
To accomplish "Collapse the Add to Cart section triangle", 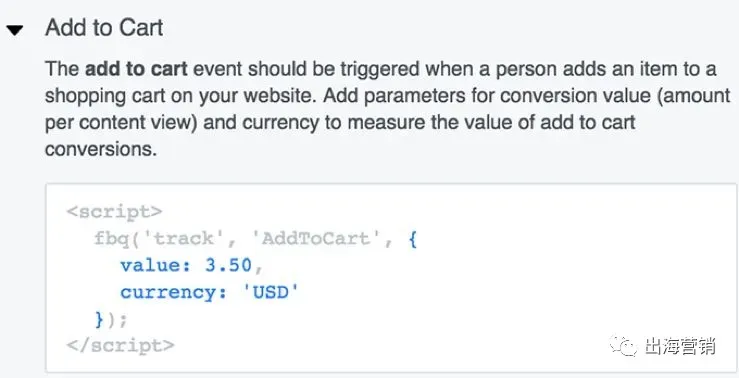I will (15, 31).
